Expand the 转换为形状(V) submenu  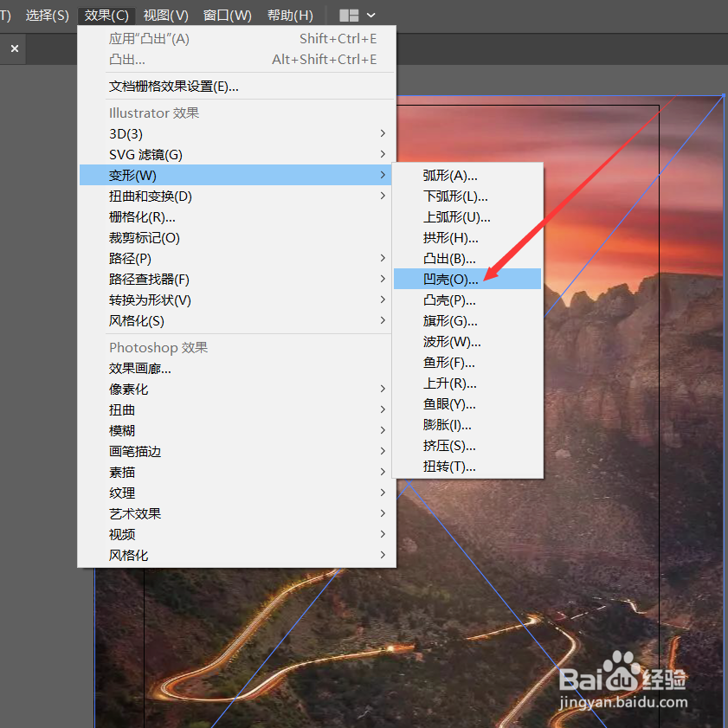pos(237,300)
